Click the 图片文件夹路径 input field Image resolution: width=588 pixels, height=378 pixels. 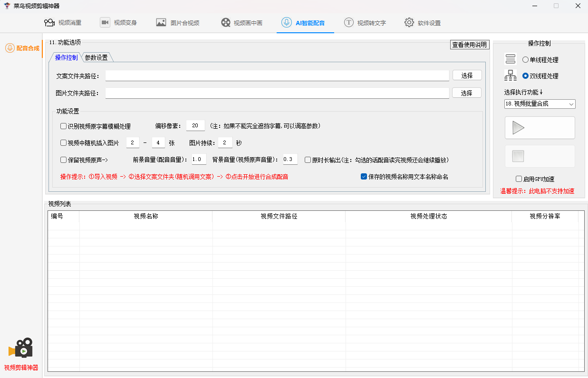pos(277,93)
